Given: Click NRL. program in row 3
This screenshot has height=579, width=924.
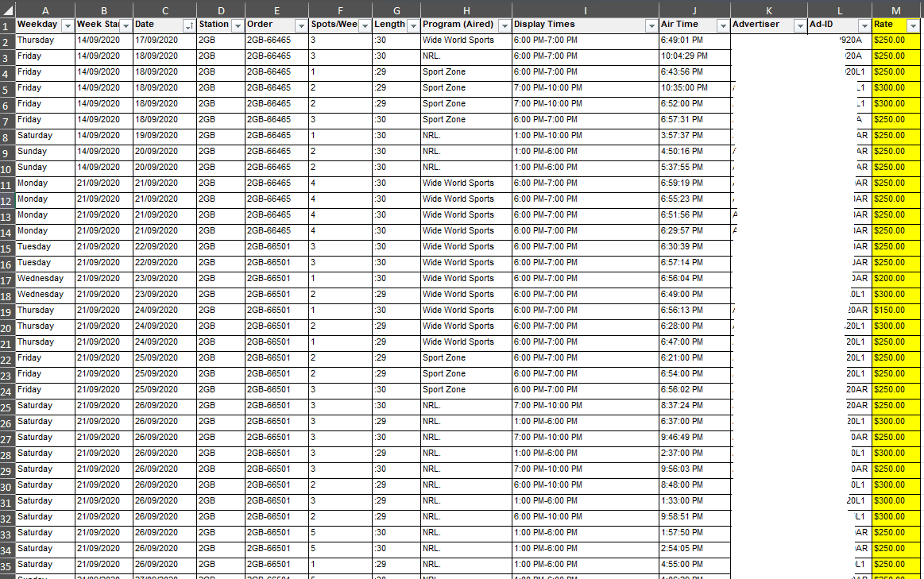Looking at the screenshot, I should 431,56.
